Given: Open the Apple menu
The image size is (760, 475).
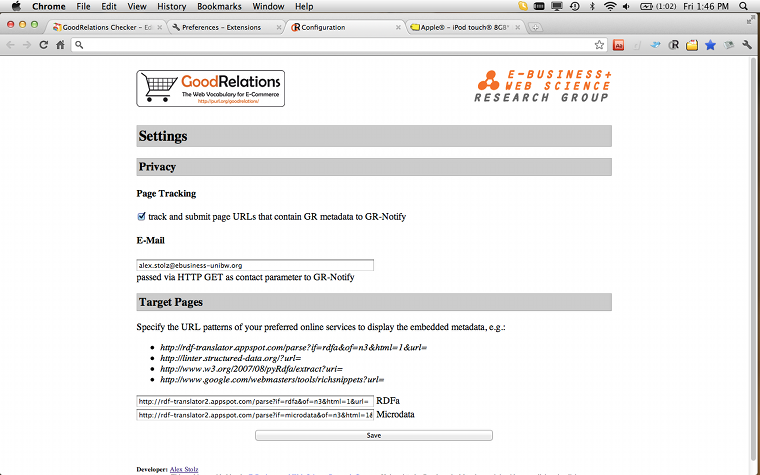Looking at the screenshot, I should [x=16, y=6].
